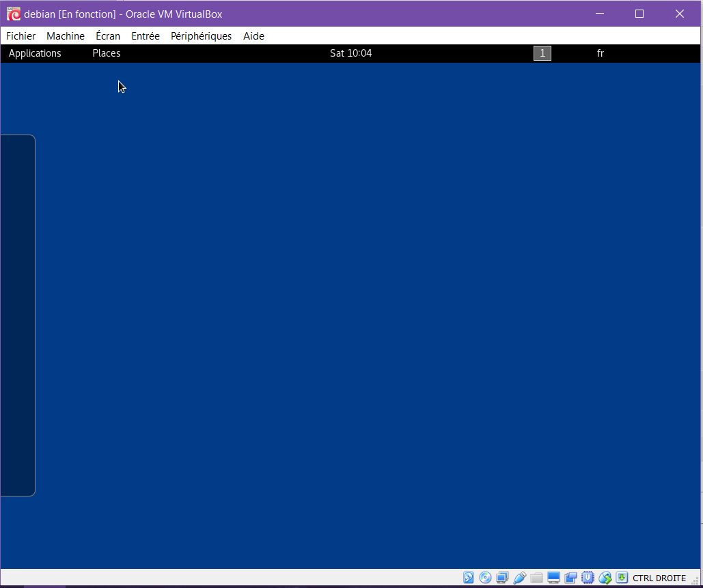This screenshot has height=588, width=703.
Task: Select workspace 1 indicator in top panel
Action: tap(542, 53)
